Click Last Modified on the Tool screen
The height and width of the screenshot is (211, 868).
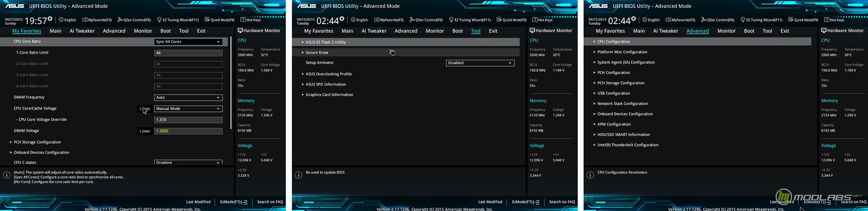[x=490, y=202]
